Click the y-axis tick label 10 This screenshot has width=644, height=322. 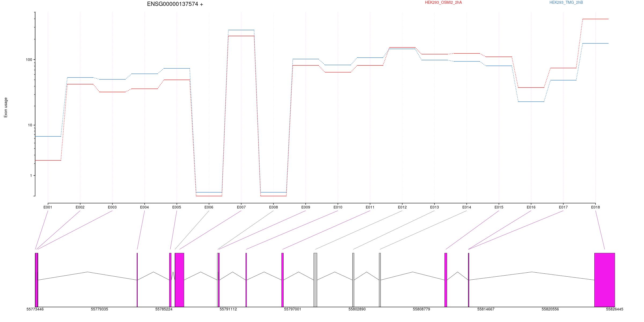coord(30,125)
